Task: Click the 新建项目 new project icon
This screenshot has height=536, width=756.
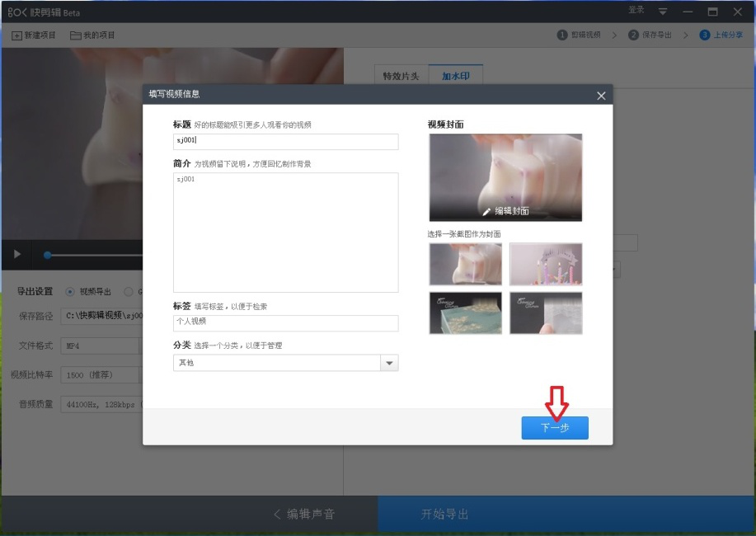Action: [16, 35]
